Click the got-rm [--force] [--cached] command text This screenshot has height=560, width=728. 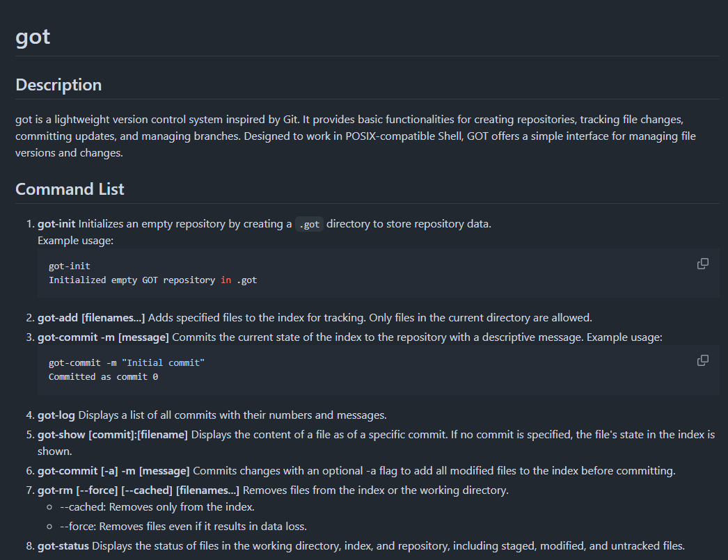[139, 490]
